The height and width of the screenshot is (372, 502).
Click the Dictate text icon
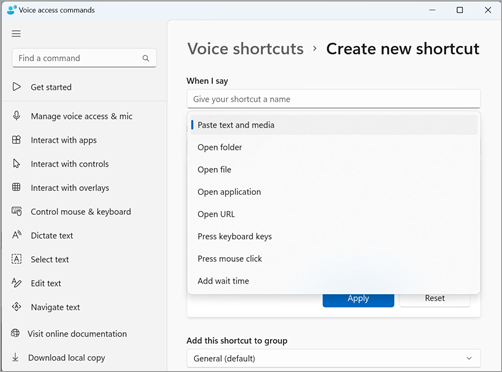coord(17,235)
